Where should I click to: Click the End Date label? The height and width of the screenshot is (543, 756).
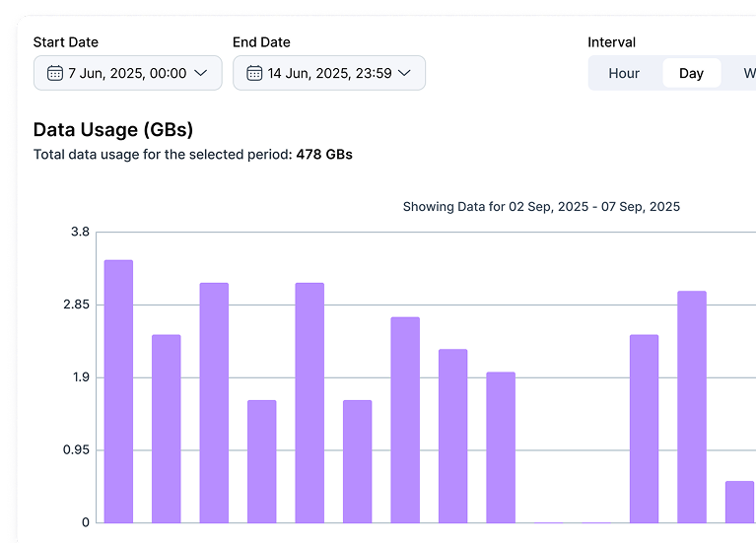coord(261,42)
